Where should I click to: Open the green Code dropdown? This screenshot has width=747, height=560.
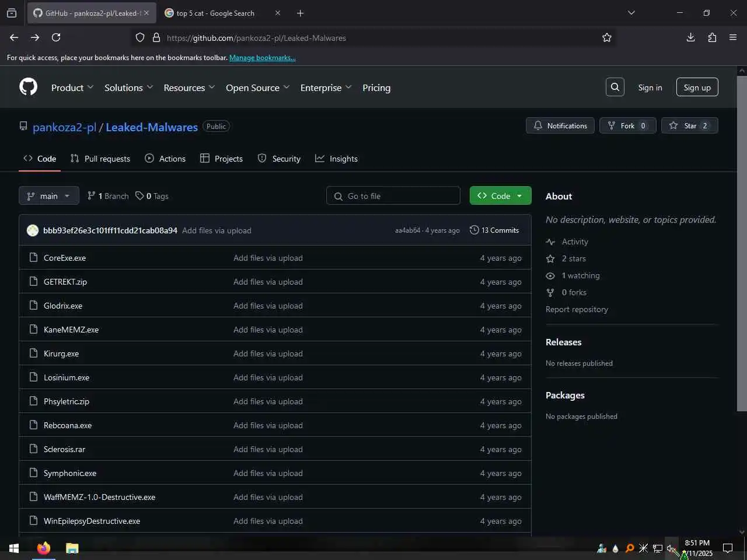point(500,195)
